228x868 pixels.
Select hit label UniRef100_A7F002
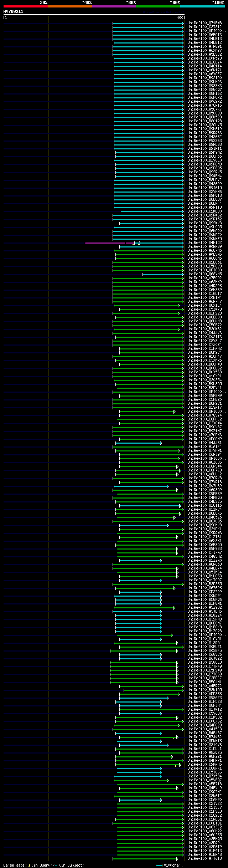tap(204, 278)
